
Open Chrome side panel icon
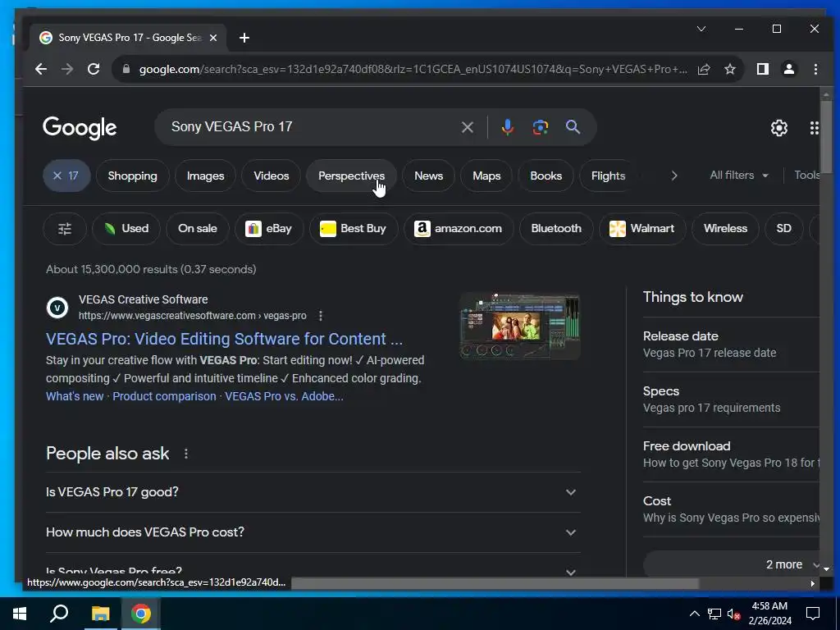pos(763,69)
